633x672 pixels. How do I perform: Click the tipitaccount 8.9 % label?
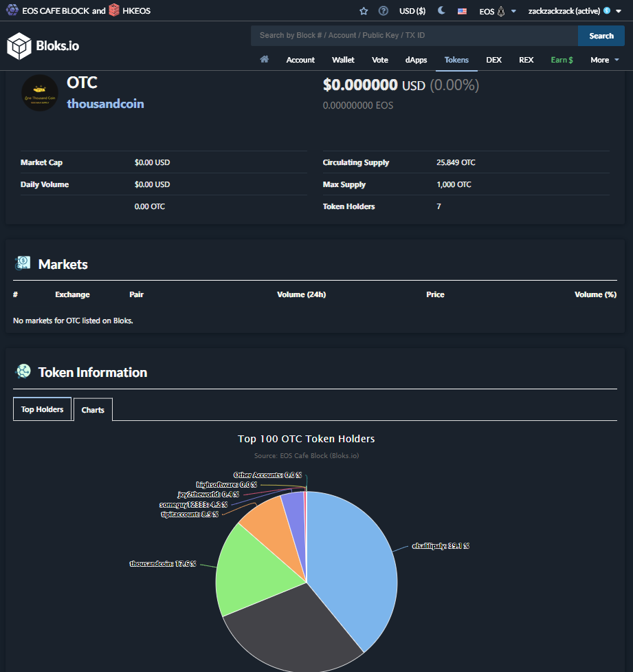coord(190,514)
